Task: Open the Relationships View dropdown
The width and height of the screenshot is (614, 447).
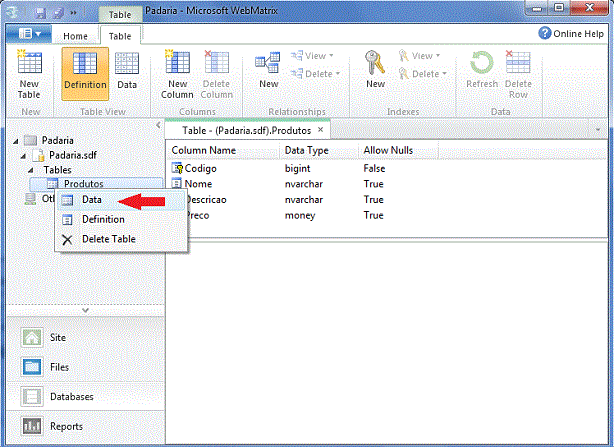Action: click(312, 56)
